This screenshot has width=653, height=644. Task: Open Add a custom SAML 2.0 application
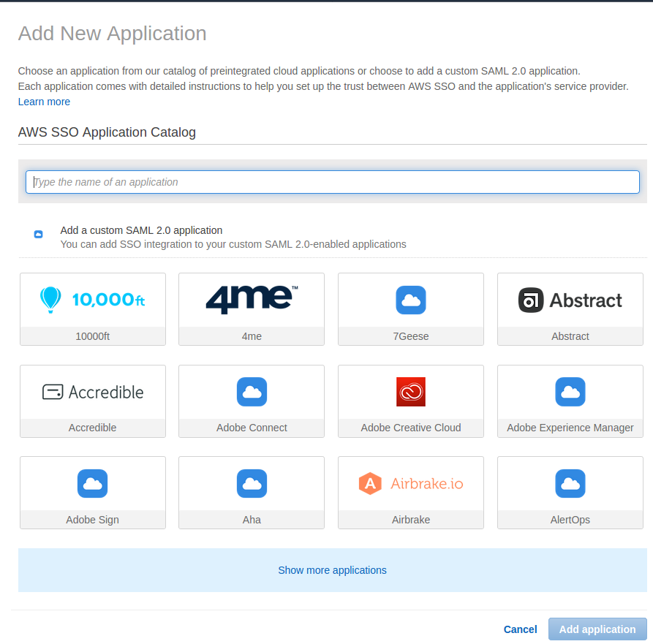[x=141, y=230]
